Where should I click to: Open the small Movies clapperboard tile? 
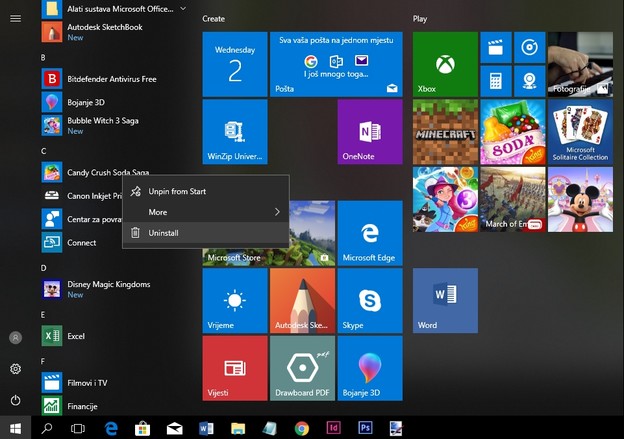click(x=496, y=48)
